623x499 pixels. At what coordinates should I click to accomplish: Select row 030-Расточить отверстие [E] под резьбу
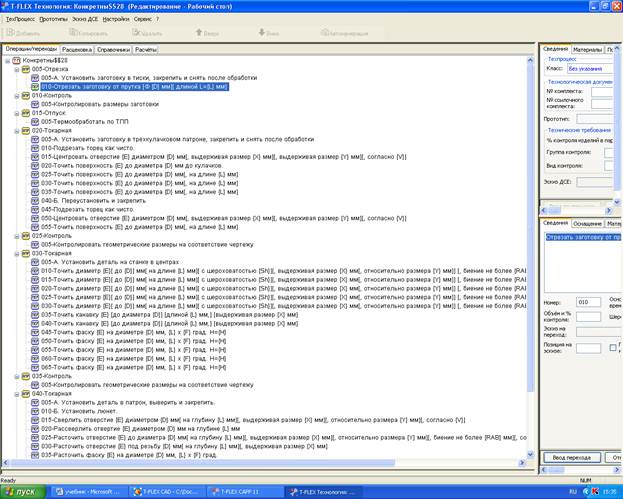(184, 447)
